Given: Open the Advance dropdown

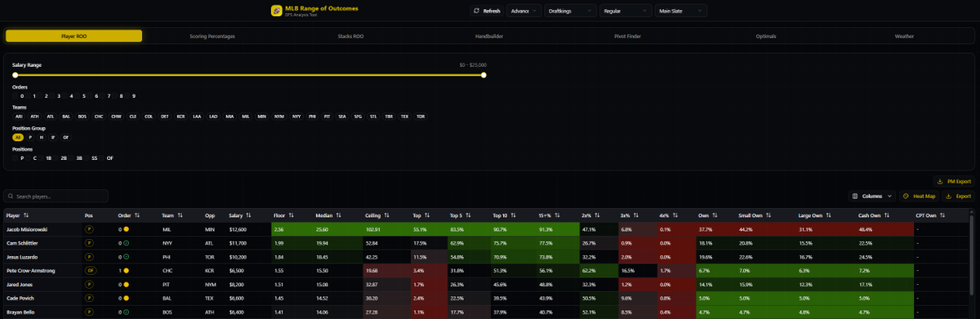Looking at the screenshot, I should pos(524,11).
